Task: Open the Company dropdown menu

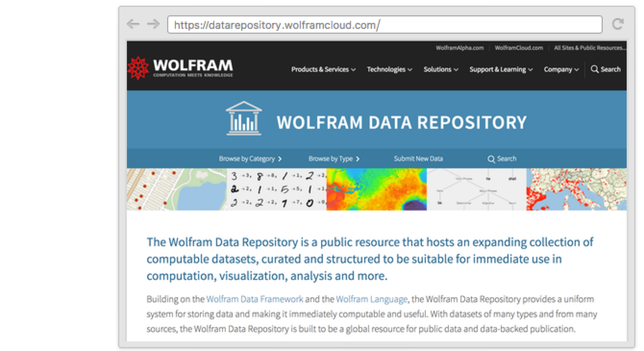Action: (561, 69)
